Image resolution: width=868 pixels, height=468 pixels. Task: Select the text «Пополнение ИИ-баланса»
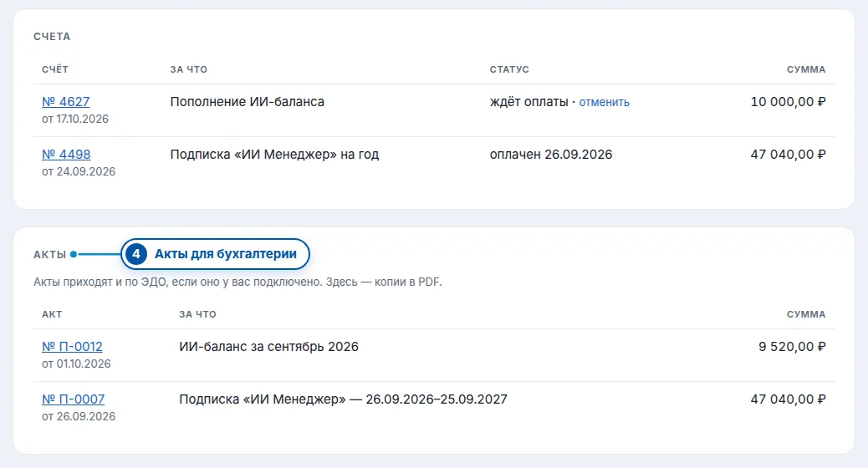tap(247, 102)
